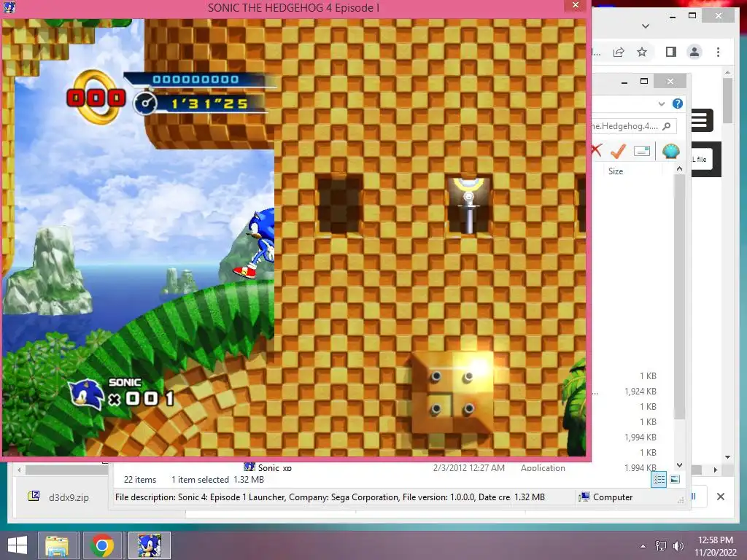This screenshot has width=747, height=560.
Task: Expand Chrome tab search chevron
Action: [646, 26]
